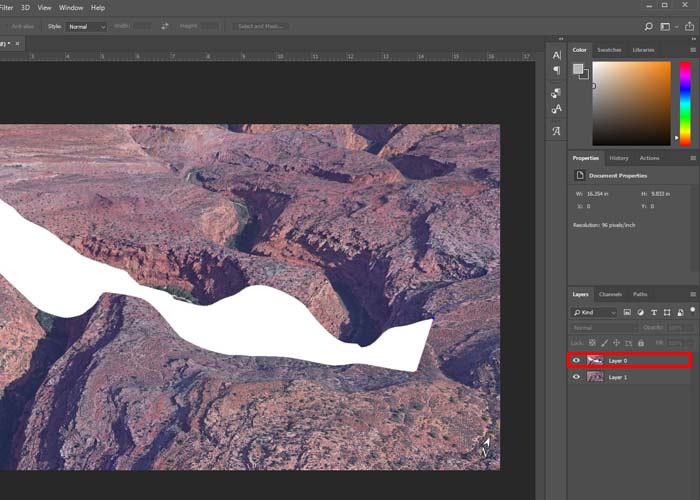Select the Layer 1 thumbnail
Viewport: 700px width, 500px height.
(594, 377)
